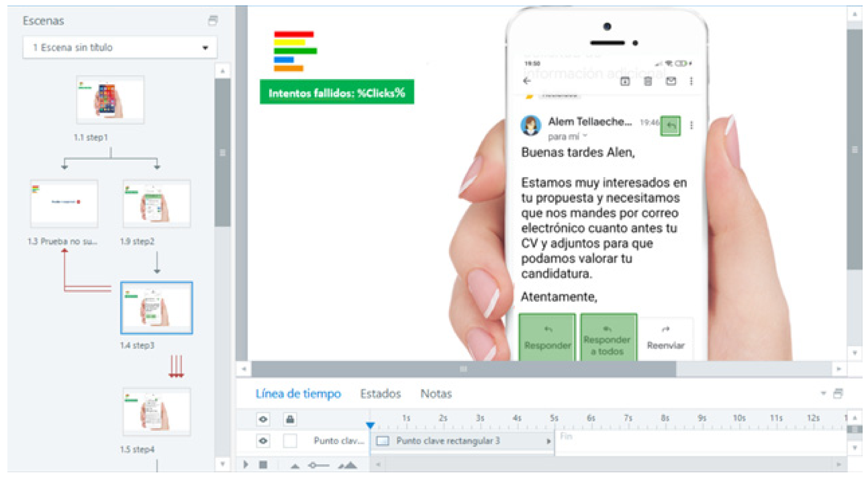
Task: Toggle visibility of all timeline objects
Action: click(x=263, y=419)
